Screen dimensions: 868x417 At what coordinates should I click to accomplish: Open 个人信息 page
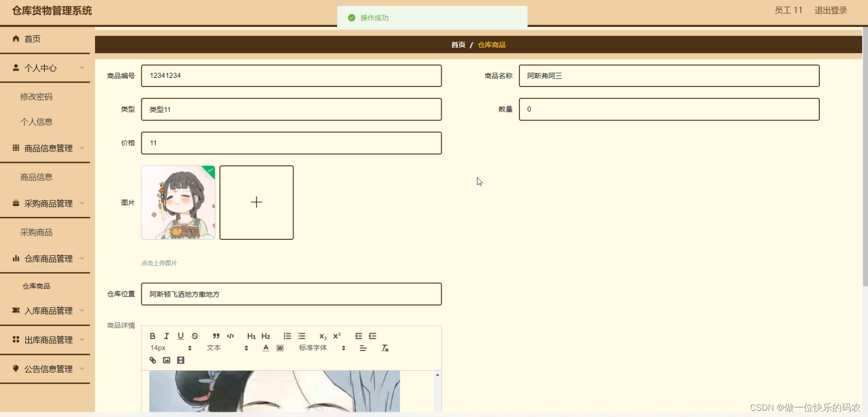[x=36, y=122]
